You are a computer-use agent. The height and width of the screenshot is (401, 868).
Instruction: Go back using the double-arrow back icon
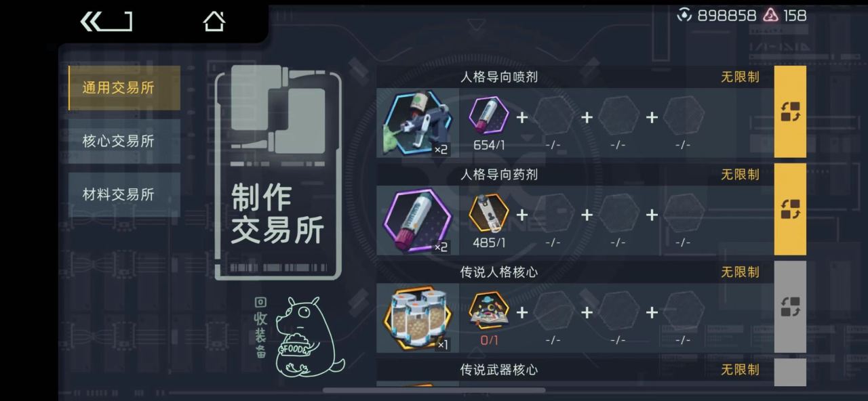106,22
